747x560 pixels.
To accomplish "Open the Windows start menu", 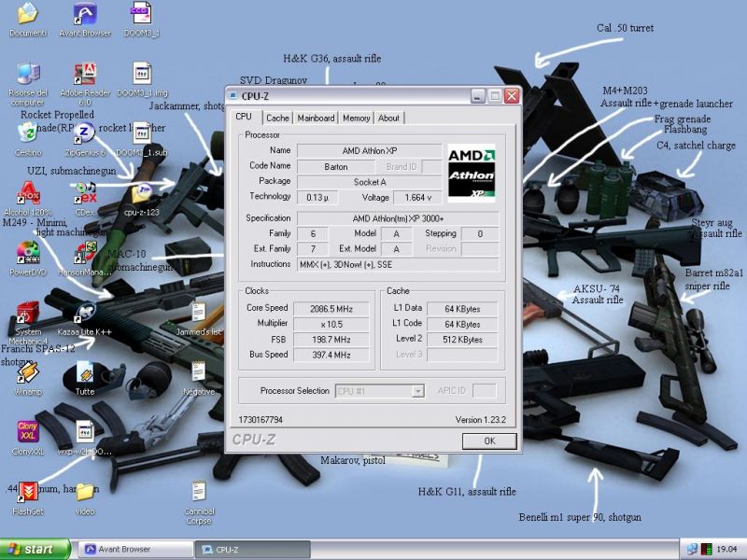I will 35,549.
